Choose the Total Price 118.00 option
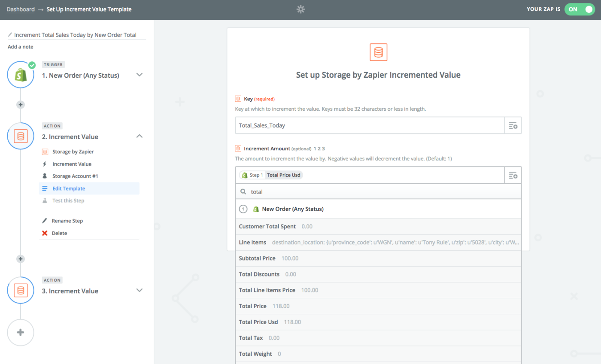601x364 pixels. click(x=378, y=306)
